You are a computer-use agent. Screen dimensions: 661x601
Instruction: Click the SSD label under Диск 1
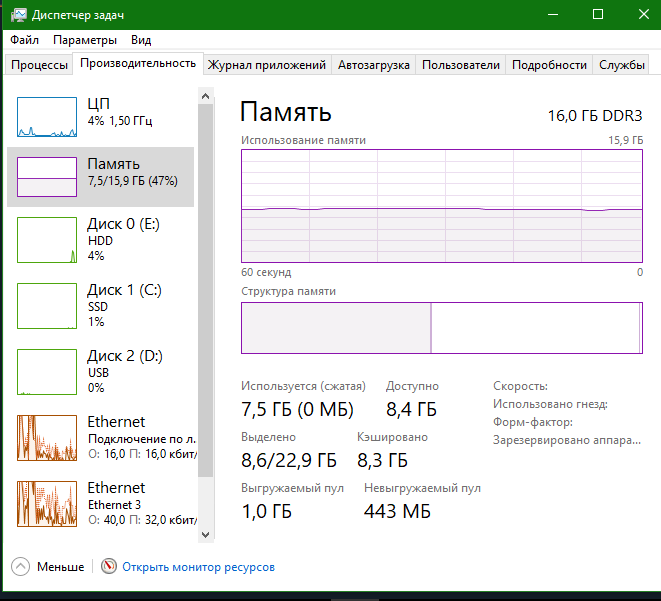point(98,307)
